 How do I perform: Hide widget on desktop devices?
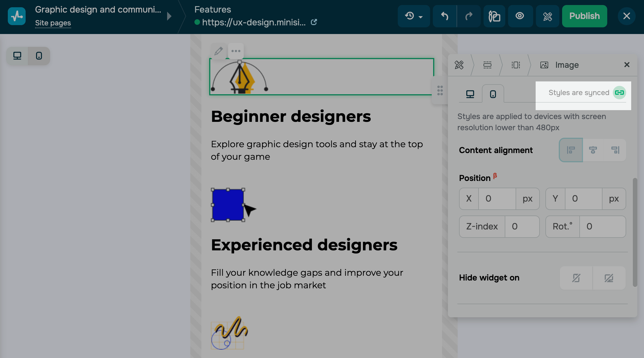pyautogui.click(x=609, y=278)
